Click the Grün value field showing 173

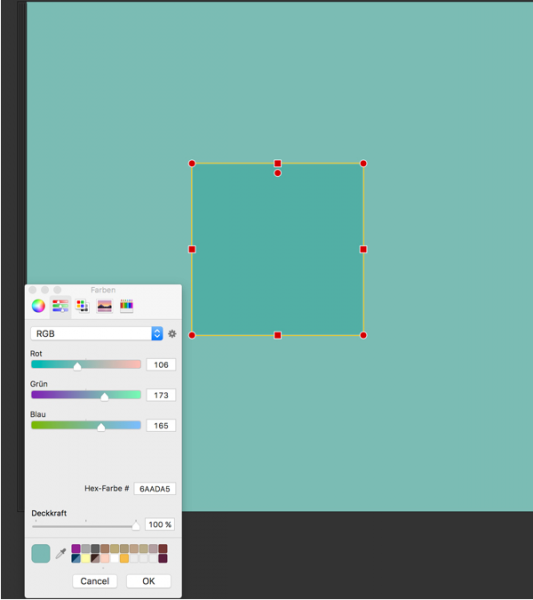click(161, 395)
